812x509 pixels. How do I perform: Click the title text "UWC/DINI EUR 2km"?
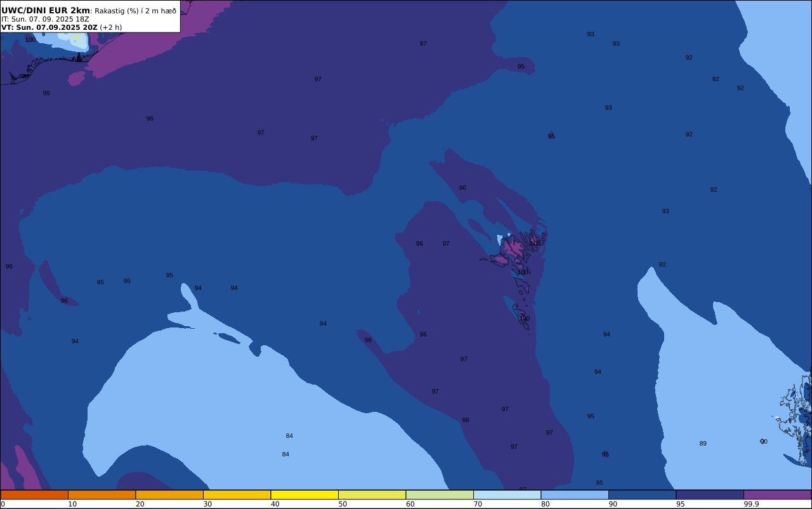tap(46, 10)
